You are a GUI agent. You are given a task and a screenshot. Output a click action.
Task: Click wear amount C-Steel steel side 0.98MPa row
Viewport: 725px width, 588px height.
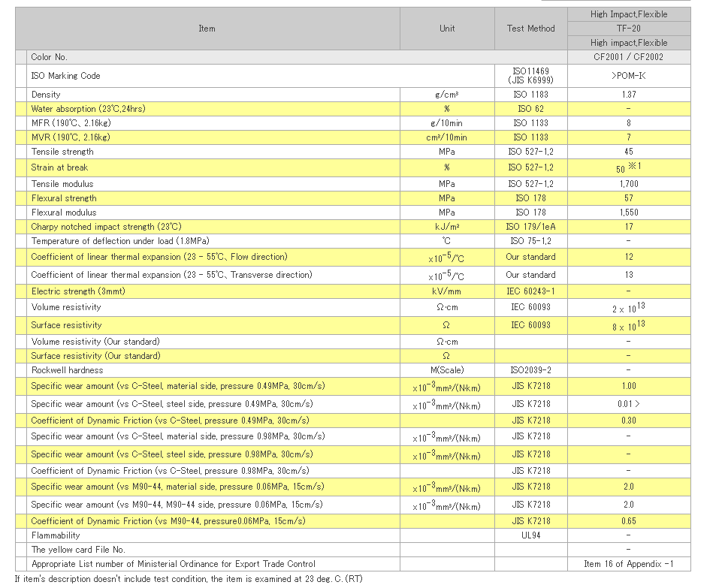(x=353, y=455)
